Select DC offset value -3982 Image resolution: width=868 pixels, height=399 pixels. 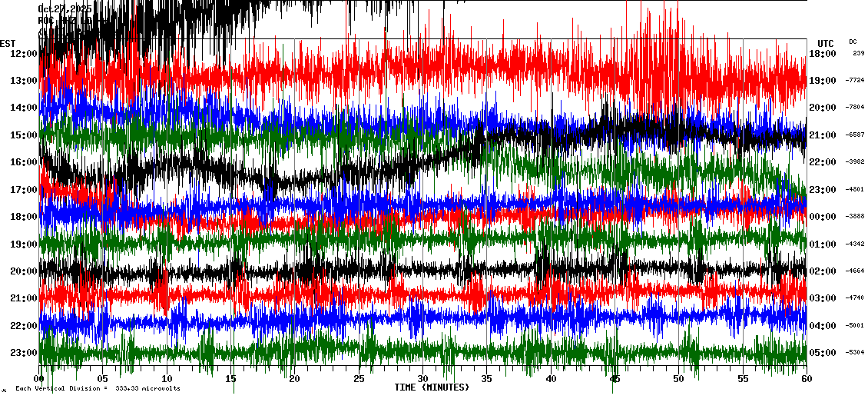tap(855, 161)
